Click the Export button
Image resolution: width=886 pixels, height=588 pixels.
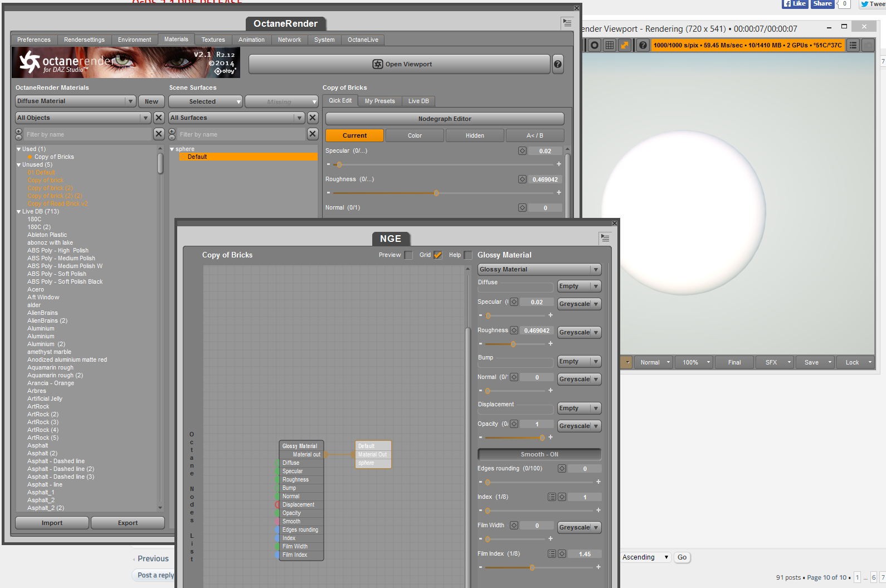tap(128, 523)
